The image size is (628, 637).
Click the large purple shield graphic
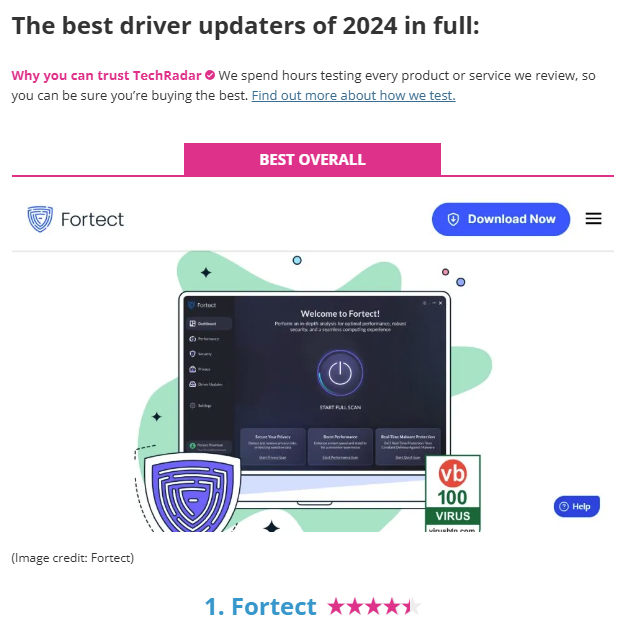(192, 493)
